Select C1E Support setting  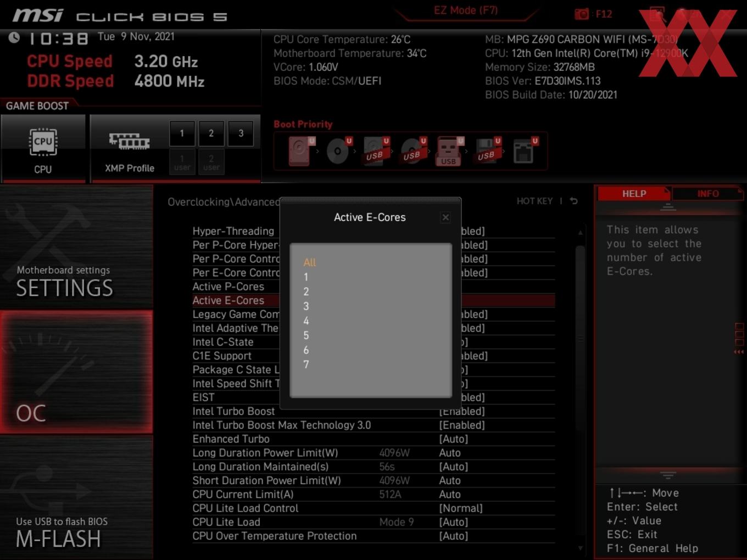tap(222, 356)
